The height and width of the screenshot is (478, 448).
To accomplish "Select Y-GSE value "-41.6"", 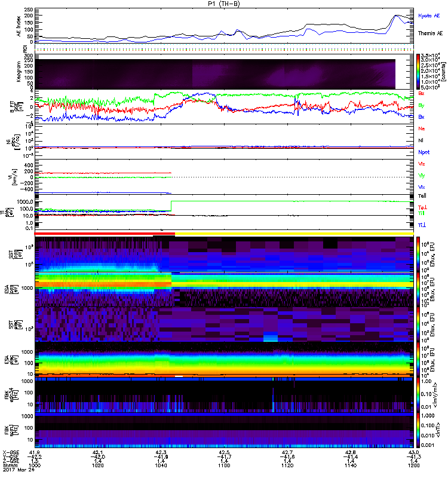I will [x=287, y=457].
